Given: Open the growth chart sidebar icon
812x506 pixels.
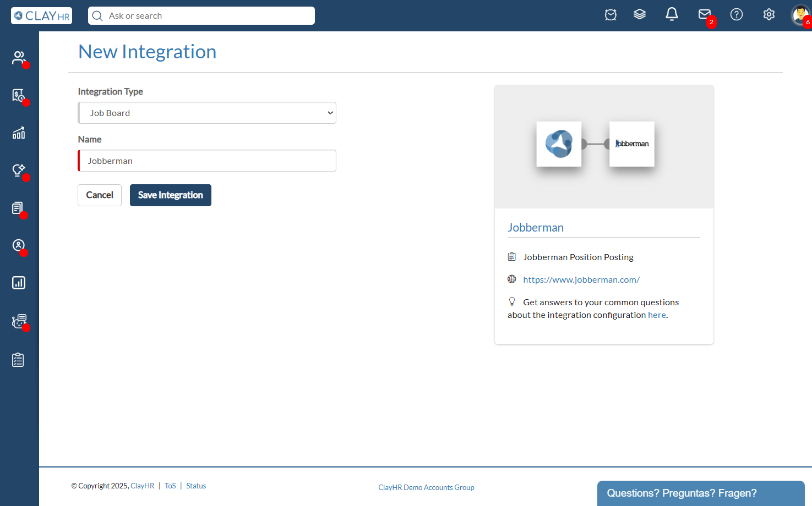Looking at the screenshot, I should [x=19, y=133].
